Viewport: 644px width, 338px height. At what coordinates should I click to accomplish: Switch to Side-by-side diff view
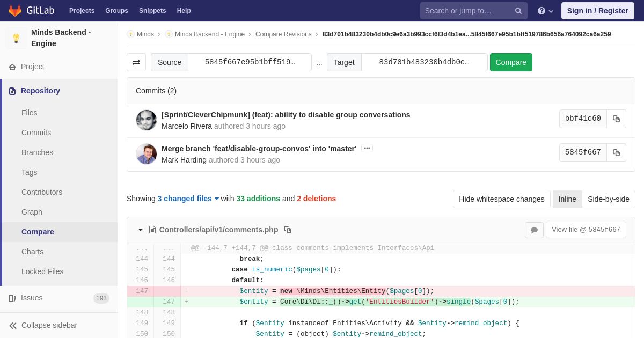click(x=608, y=199)
